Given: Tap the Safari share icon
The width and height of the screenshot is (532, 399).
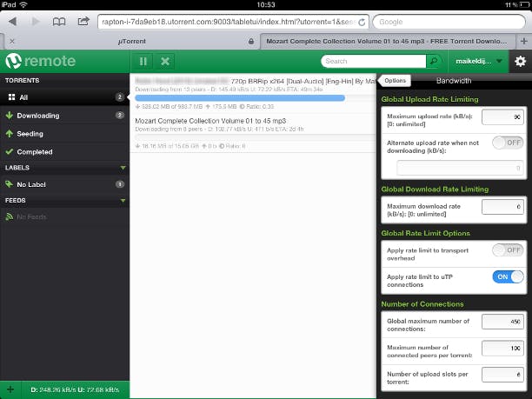Looking at the screenshot, I should [83, 22].
